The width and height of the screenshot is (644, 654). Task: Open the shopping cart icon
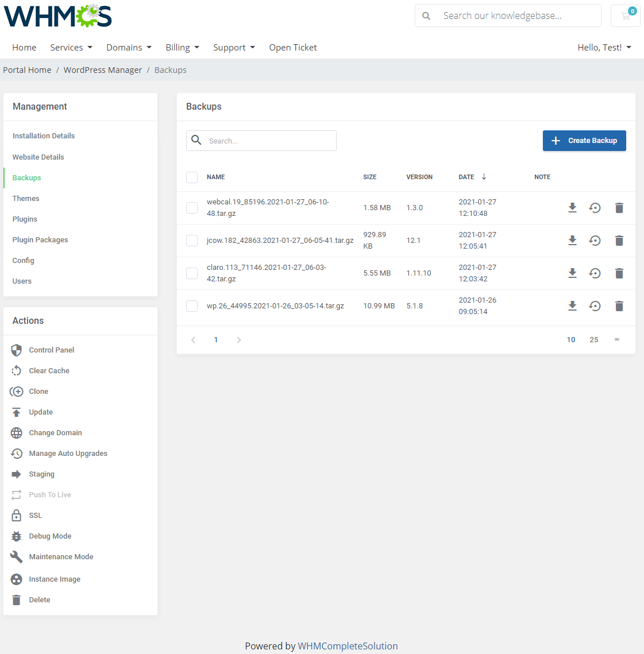point(625,16)
